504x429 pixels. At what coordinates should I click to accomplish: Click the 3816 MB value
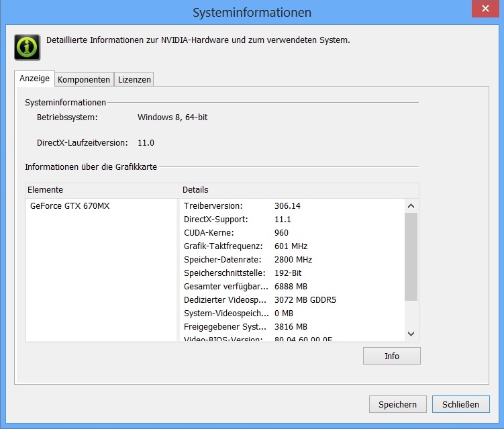tap(291, 327)
